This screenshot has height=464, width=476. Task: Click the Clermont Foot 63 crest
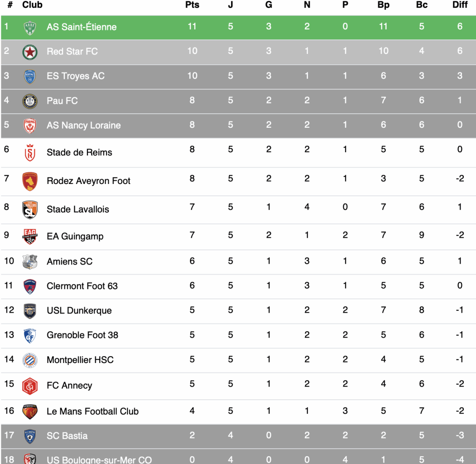(x=30, y=286)
